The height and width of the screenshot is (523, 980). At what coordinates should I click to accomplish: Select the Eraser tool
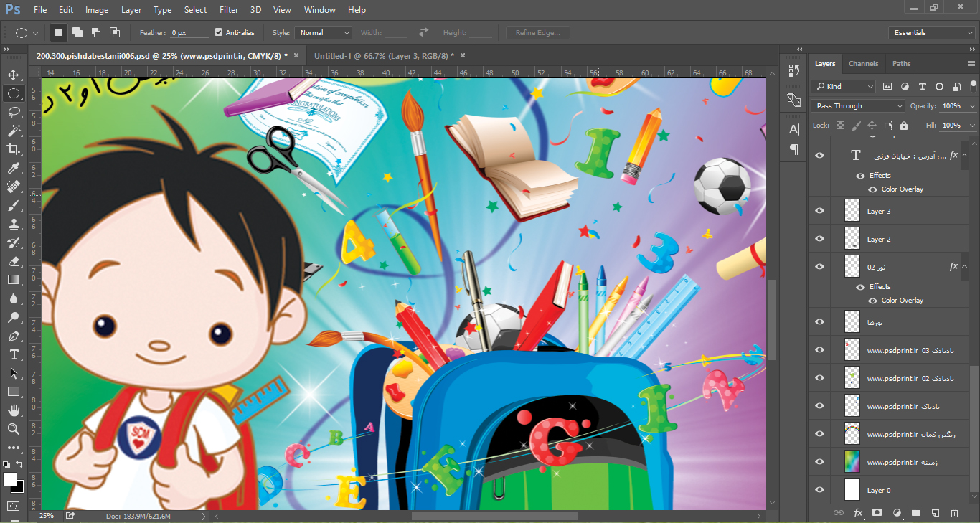click(x=13, y=261)
